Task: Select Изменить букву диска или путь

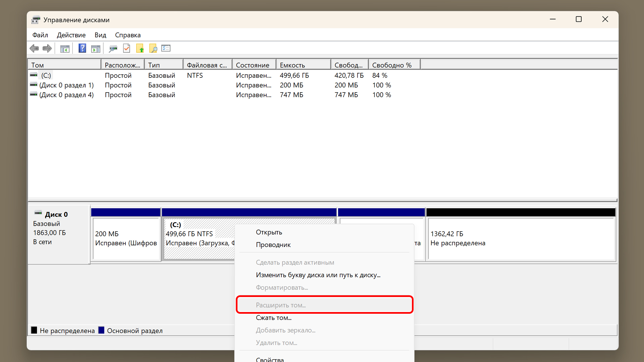Action: click(x=318, y=275)
